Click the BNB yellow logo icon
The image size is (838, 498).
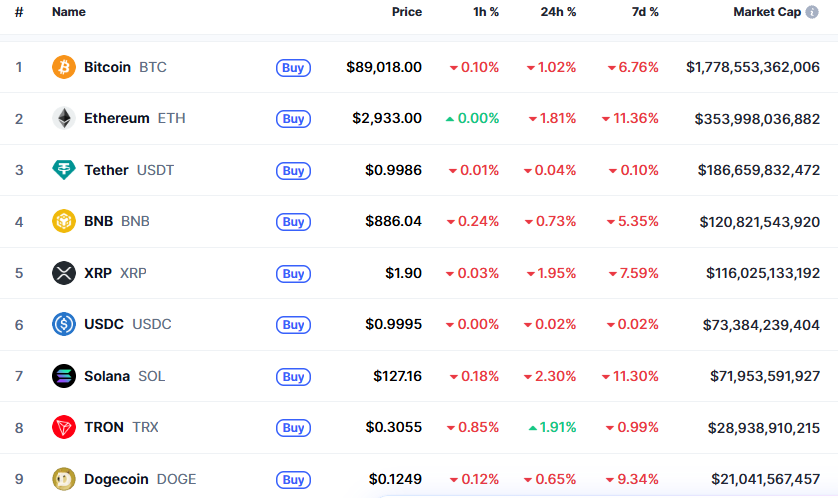click(x=64, y=222)
